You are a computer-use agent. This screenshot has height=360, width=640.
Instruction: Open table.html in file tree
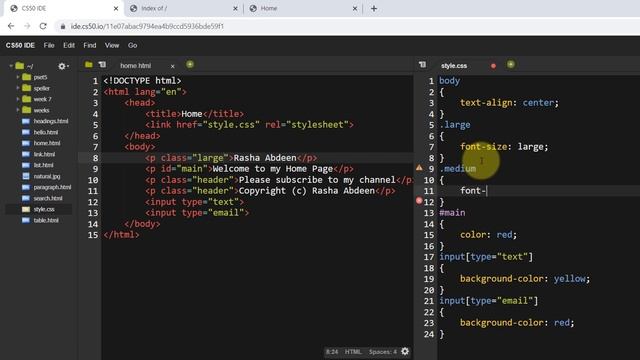tap(46, 220)
